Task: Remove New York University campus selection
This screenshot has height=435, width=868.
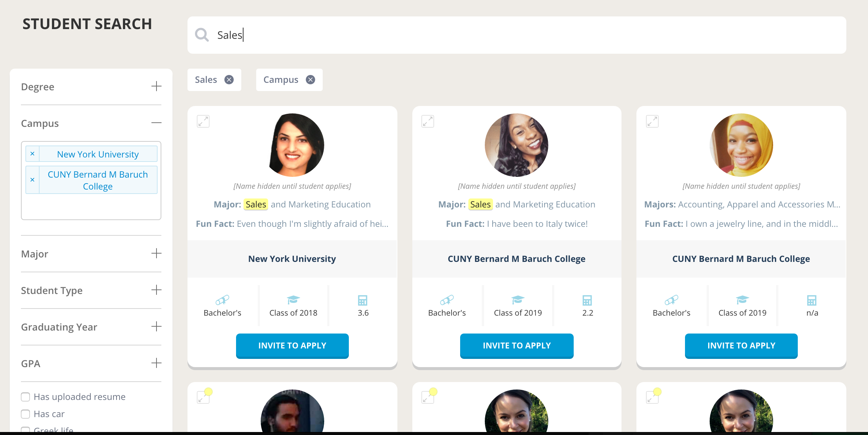Action: [x=32, y=154]
